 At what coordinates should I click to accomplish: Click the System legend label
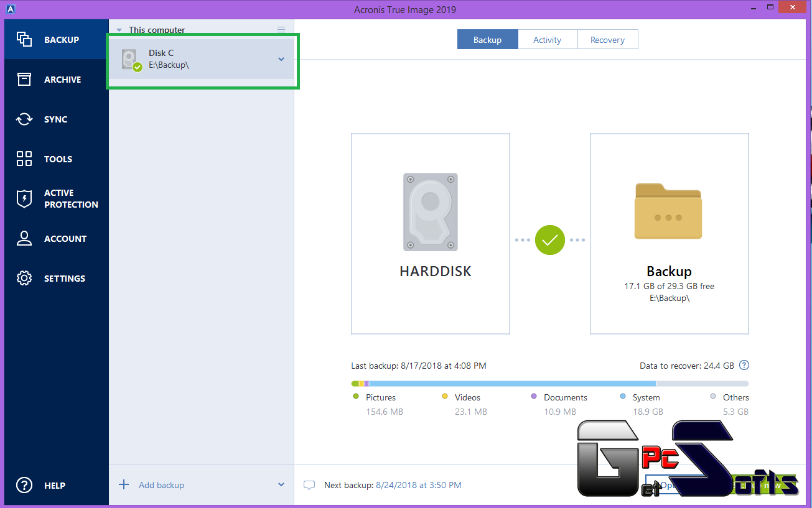coord(646,397)
